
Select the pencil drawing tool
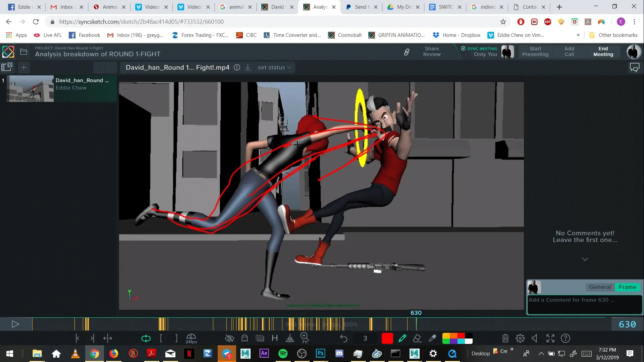402,338
